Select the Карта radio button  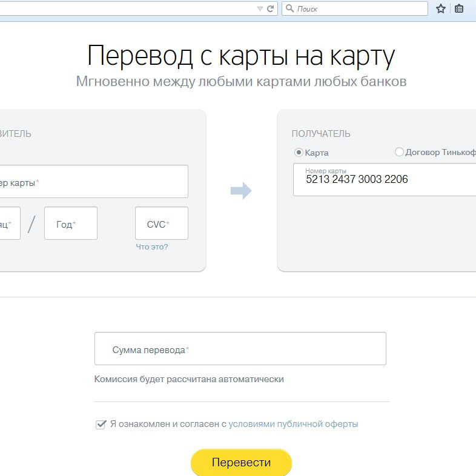(299, 152)
